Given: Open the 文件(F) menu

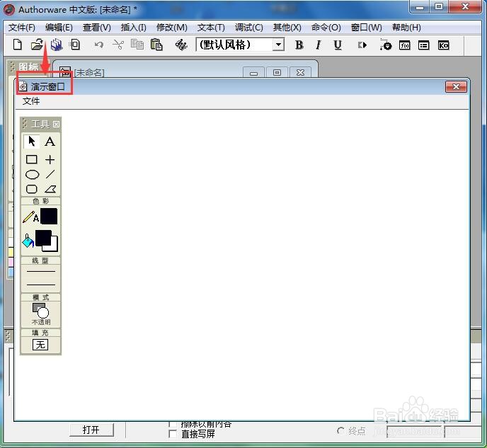Looking at the screenshot, I should (x=21, y=28).
